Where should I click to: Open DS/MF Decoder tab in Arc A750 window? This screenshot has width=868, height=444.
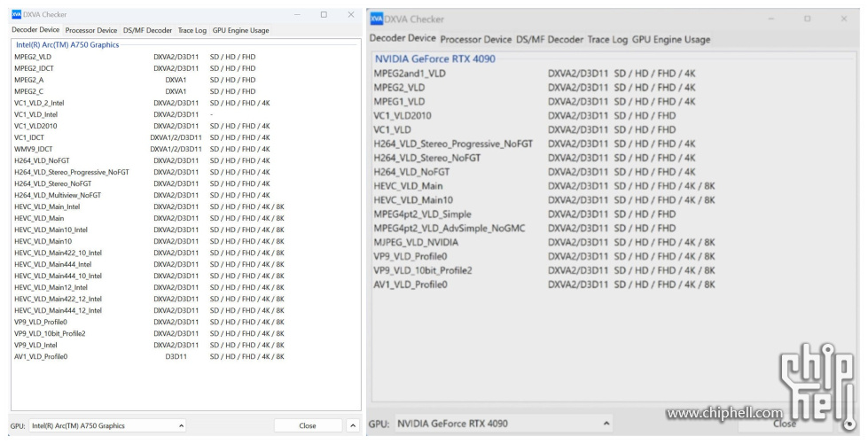point(147,30)
